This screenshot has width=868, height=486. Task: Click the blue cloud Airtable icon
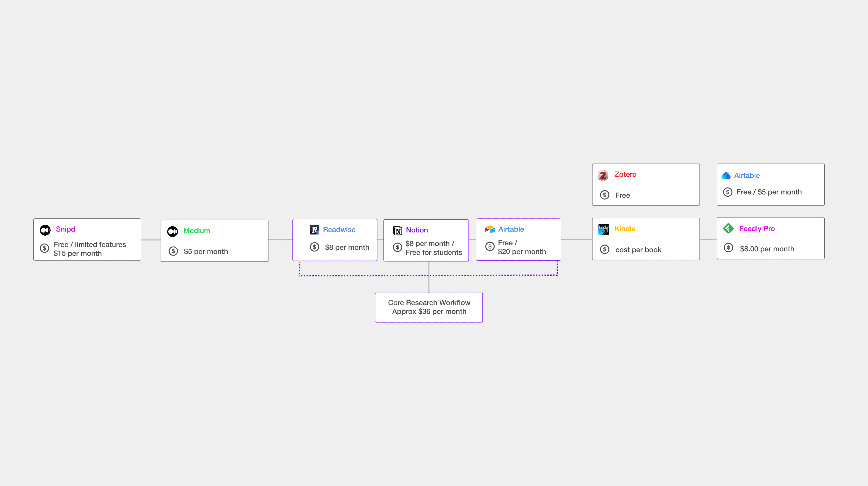(726, 176)
